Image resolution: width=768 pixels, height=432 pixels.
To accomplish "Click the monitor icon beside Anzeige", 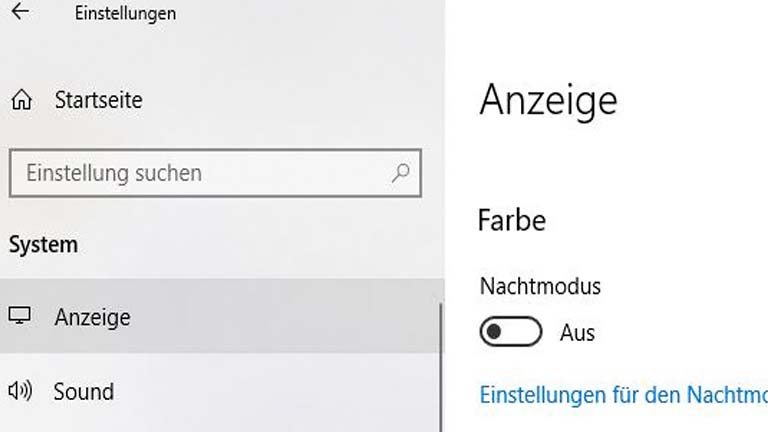I will pyautogui.click(x=20, y=317).
